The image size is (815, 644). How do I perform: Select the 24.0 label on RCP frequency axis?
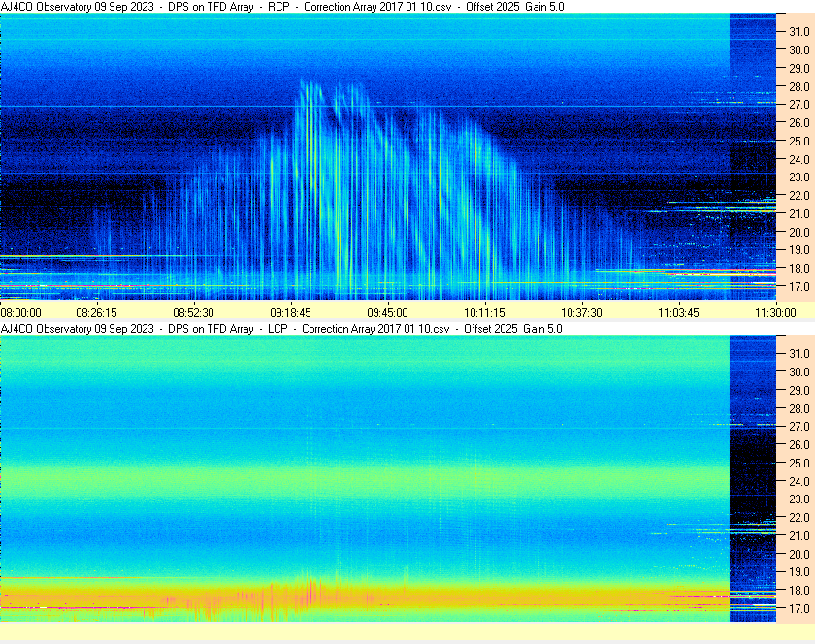point(799,159)
